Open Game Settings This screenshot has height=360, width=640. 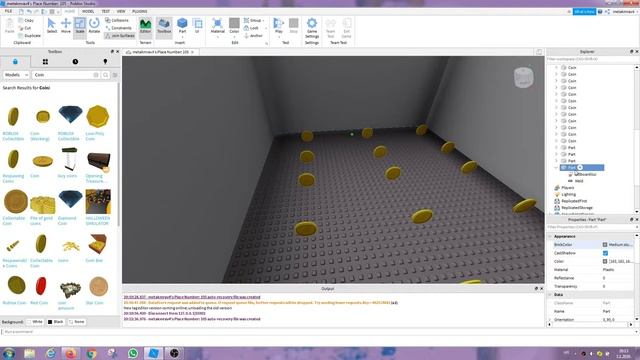pyautogui.click(x=312, y=28)
